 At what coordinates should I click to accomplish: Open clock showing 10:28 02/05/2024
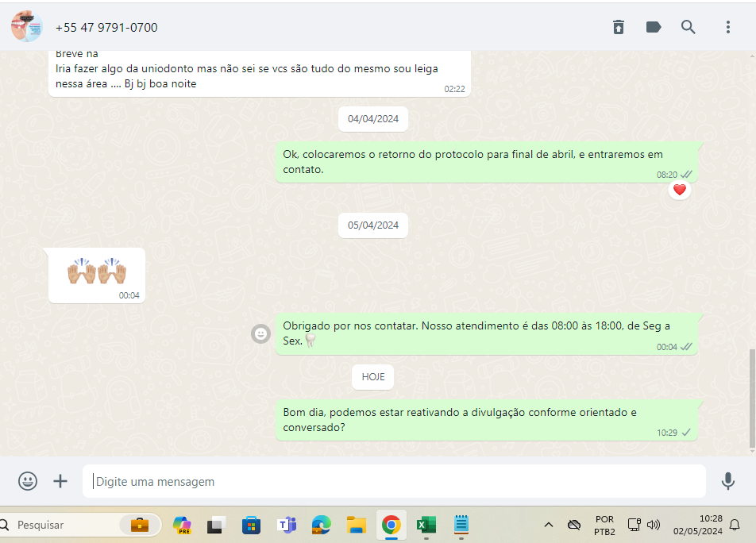click(x=698, y=525)
